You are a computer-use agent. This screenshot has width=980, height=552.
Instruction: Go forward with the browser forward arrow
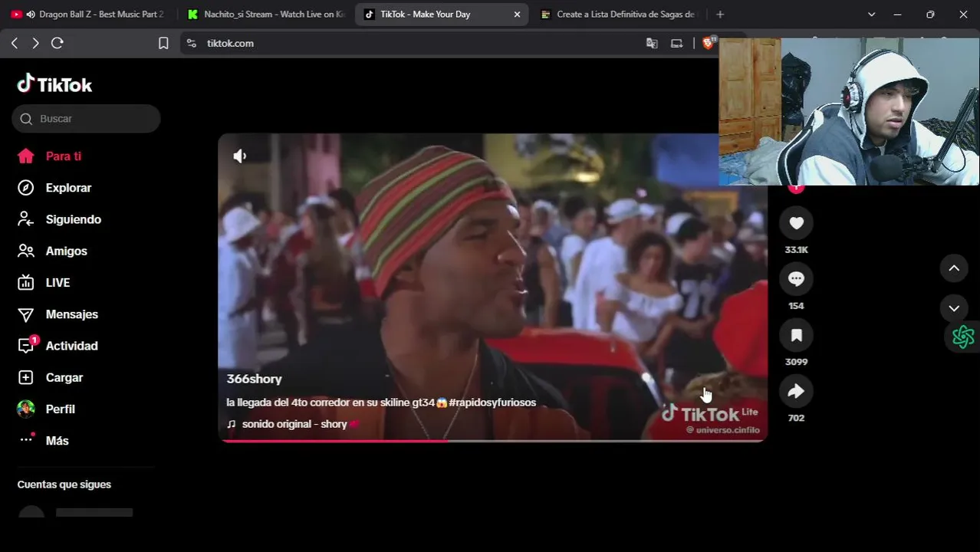35,44
